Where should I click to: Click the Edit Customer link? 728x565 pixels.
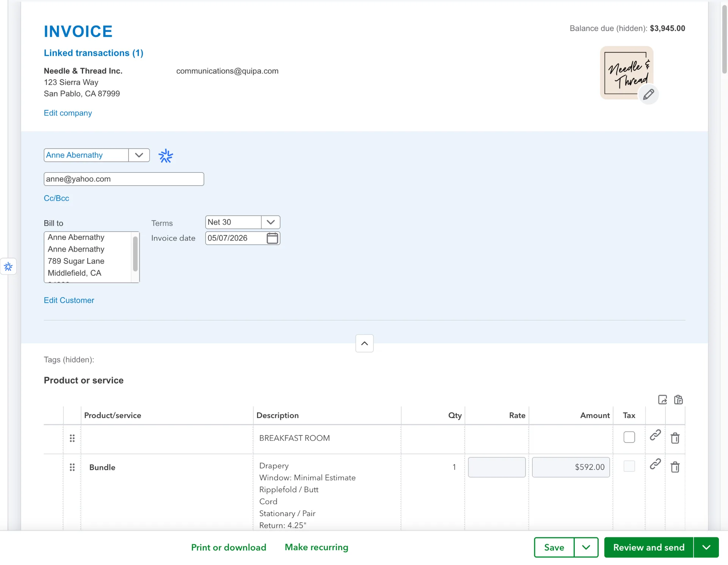coord(69,300)
